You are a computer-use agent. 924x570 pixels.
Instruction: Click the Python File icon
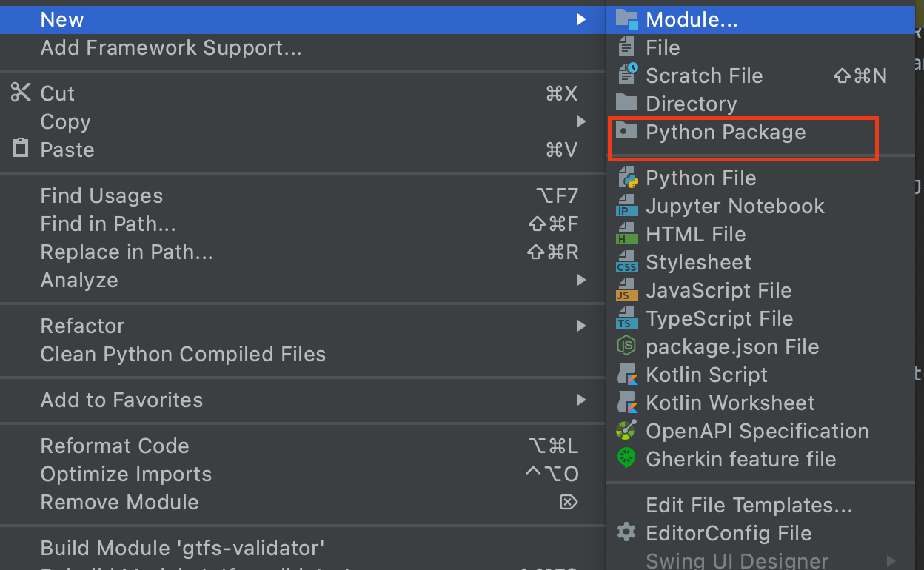(x=627, y=178)
